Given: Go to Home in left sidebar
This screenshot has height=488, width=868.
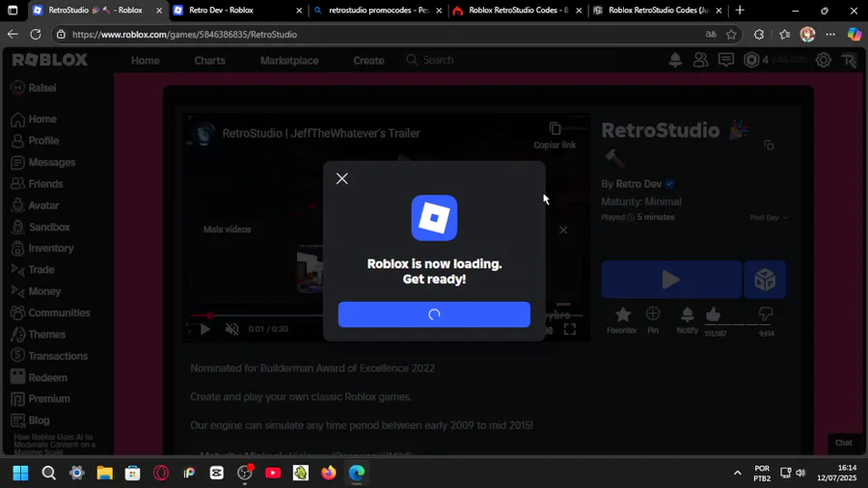Looking at the screenshot, I should tap(35, 119).
